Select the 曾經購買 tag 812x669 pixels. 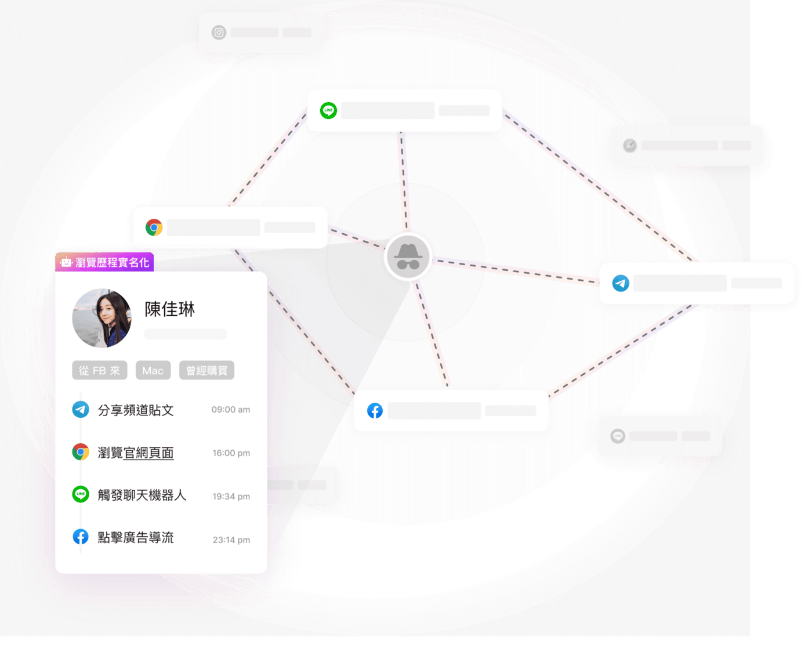pos(207,371)
